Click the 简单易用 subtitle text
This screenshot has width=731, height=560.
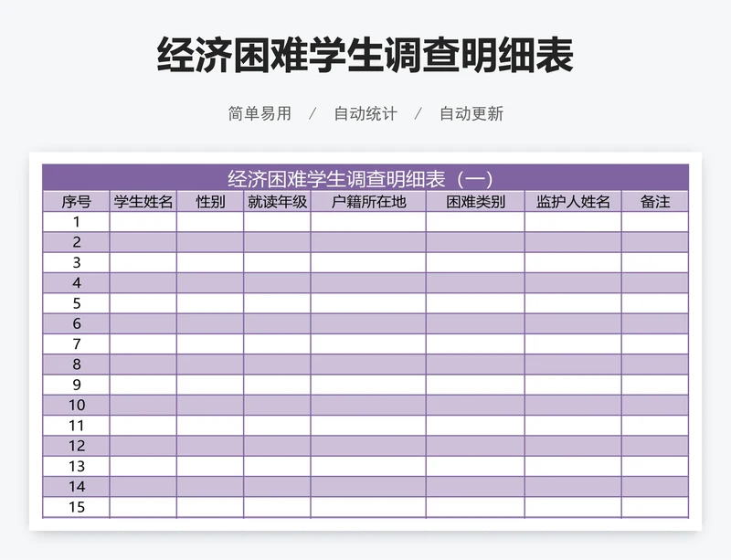click(260, 113)
